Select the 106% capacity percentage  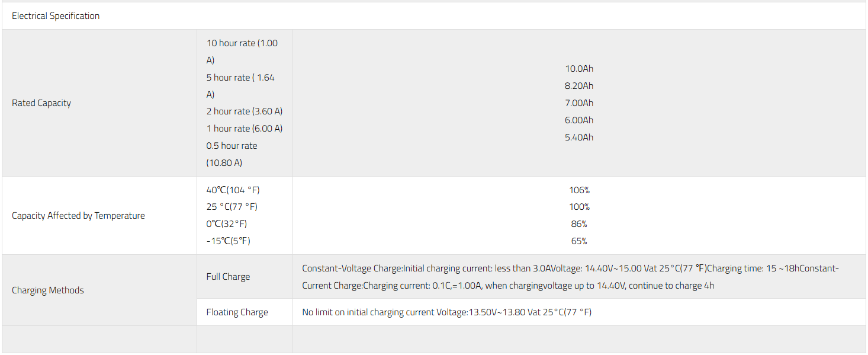coord(579,190)
